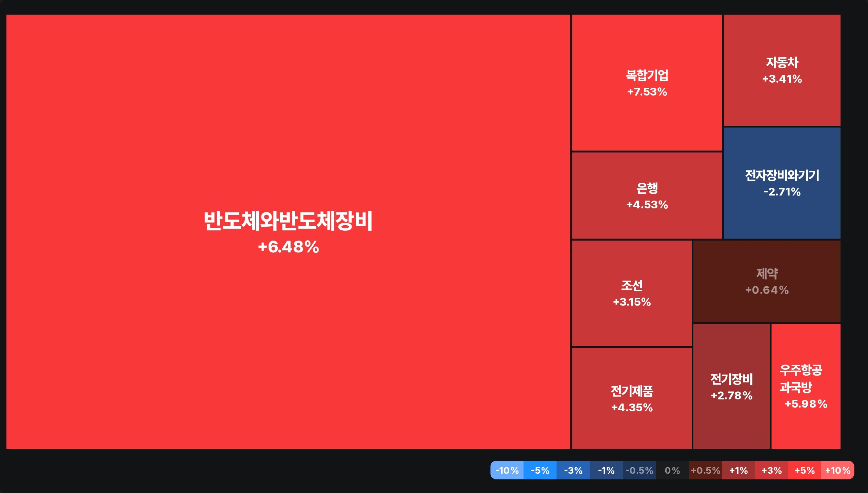Click the 은행 +4.53% sector tile

647,196
